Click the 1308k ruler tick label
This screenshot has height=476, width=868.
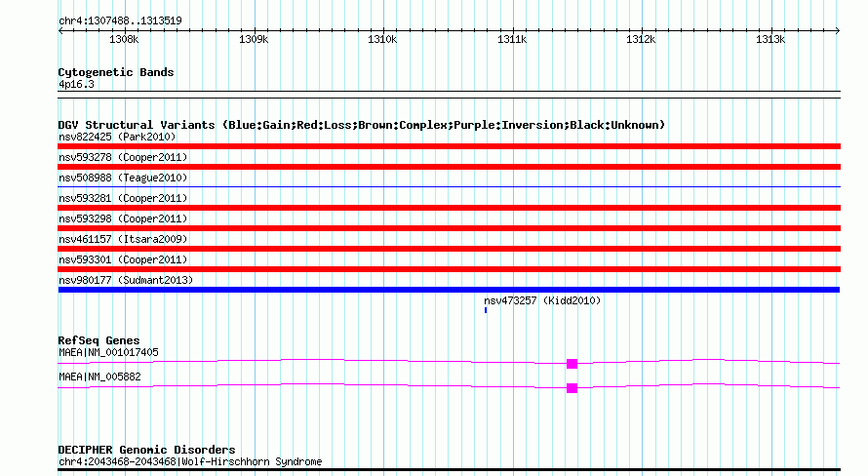(124, 40)
